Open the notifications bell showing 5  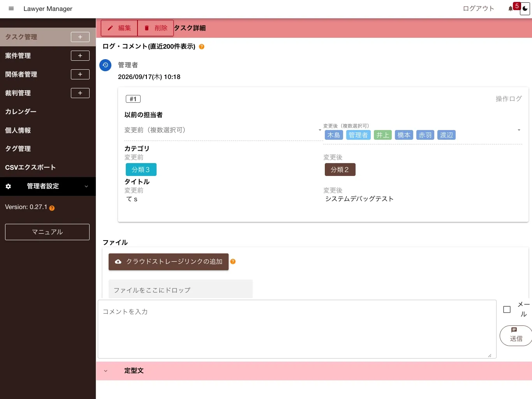point(511,9)
